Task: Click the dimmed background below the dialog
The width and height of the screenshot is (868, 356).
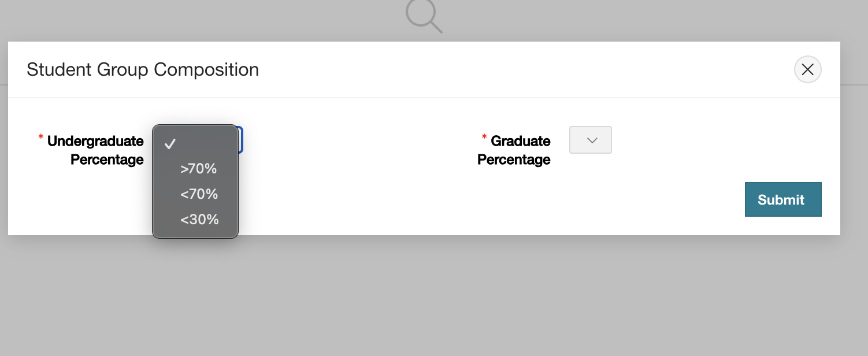Action: pos(433,295)
